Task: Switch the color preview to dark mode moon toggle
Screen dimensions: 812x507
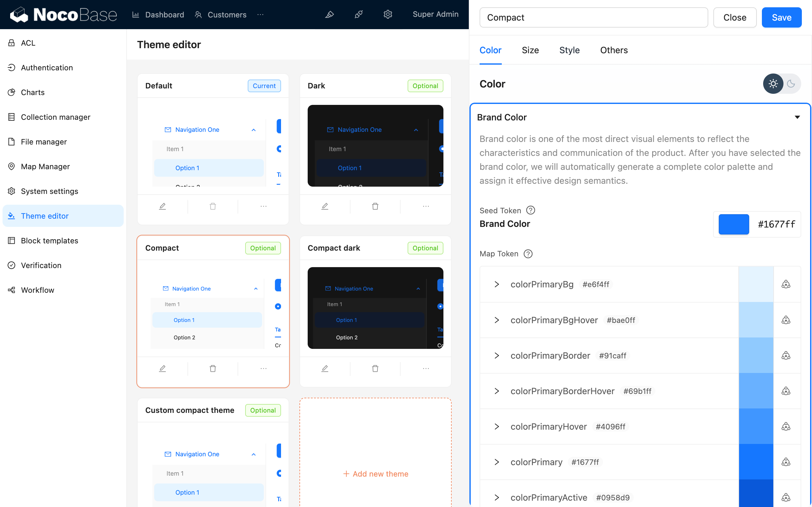Action: click(x=791, y=83)
